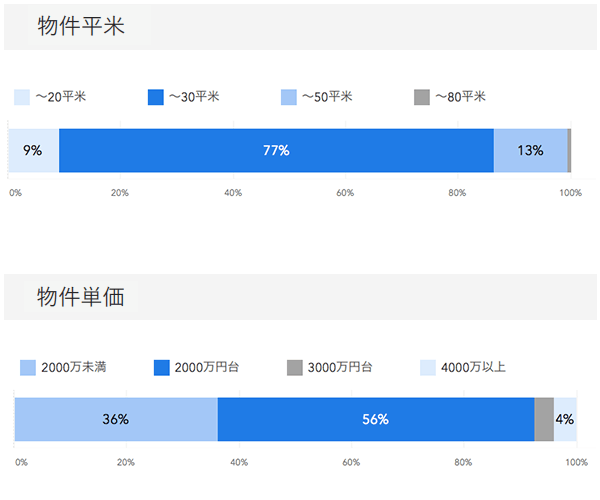This screenshot has width=600, height=500.
Task: Toggle the ~30平米 legend text label
Action: pyautogui.click(x=194, y=97)
